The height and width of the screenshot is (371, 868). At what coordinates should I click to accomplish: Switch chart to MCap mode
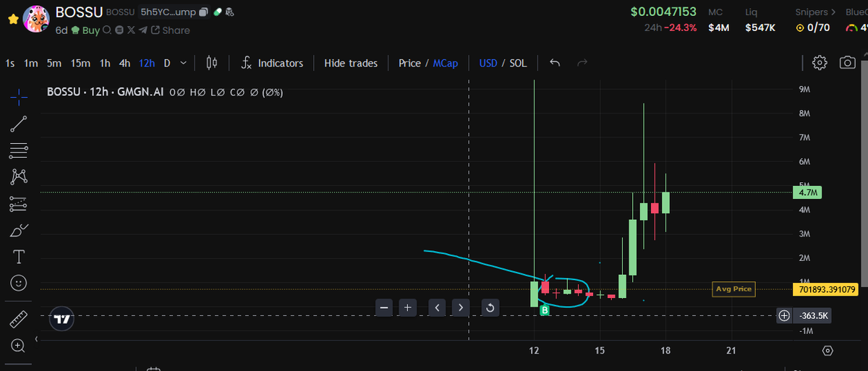click(x=446, y=63)
